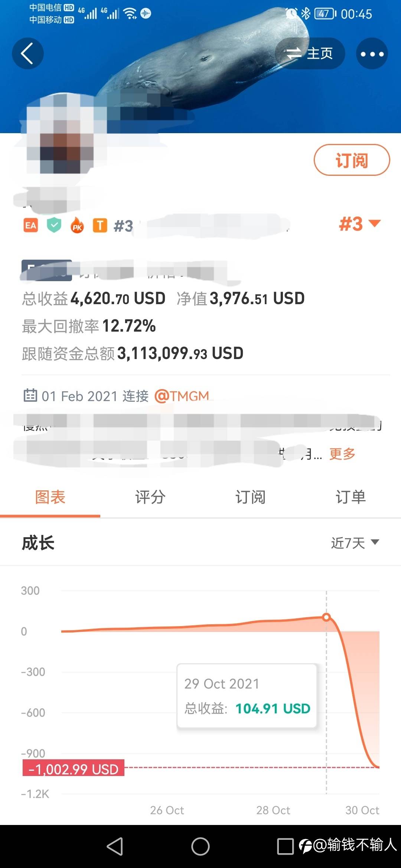This screenshot has height=868, width=401.
Task: Open the @TMGM broker link
Action: [x=182, y=396]
